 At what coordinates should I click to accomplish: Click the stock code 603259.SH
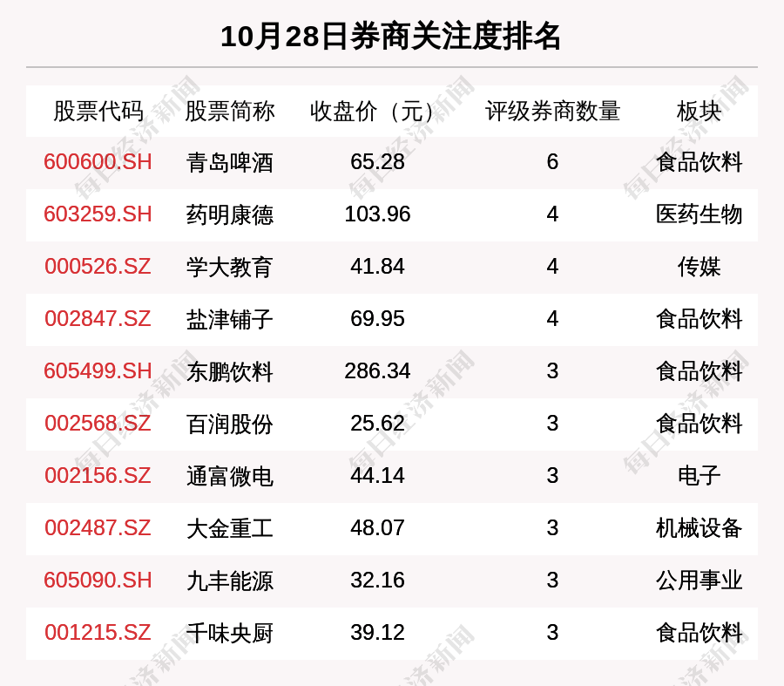96,214
